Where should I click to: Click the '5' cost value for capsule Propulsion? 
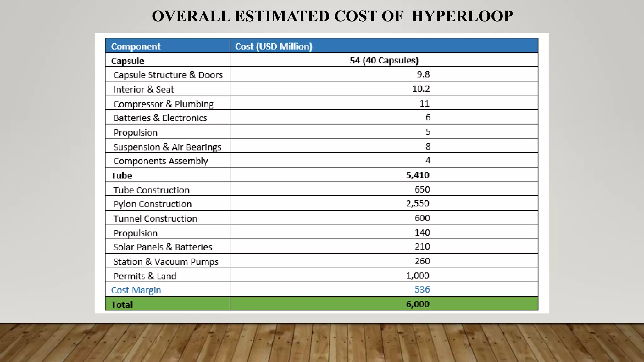click(428, 132)
